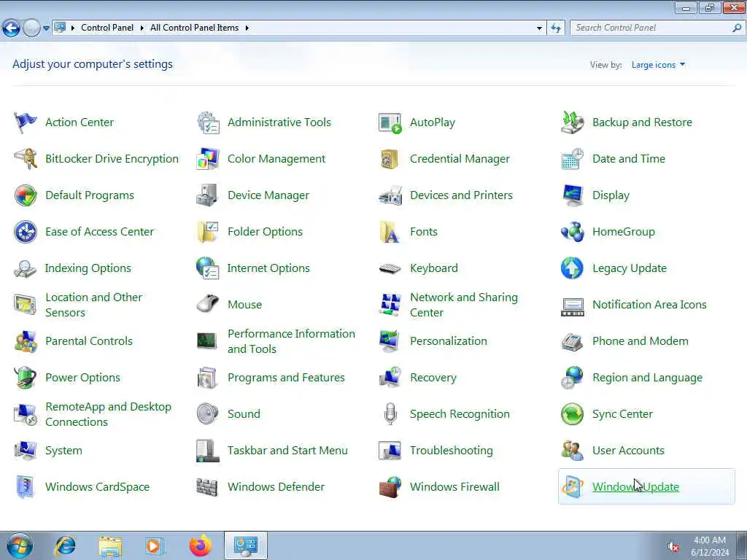The width and height of the screenshot is (747, 560).
Task: Expand the recent pages arrow beside Forward
Action: [x=46, y=28]
